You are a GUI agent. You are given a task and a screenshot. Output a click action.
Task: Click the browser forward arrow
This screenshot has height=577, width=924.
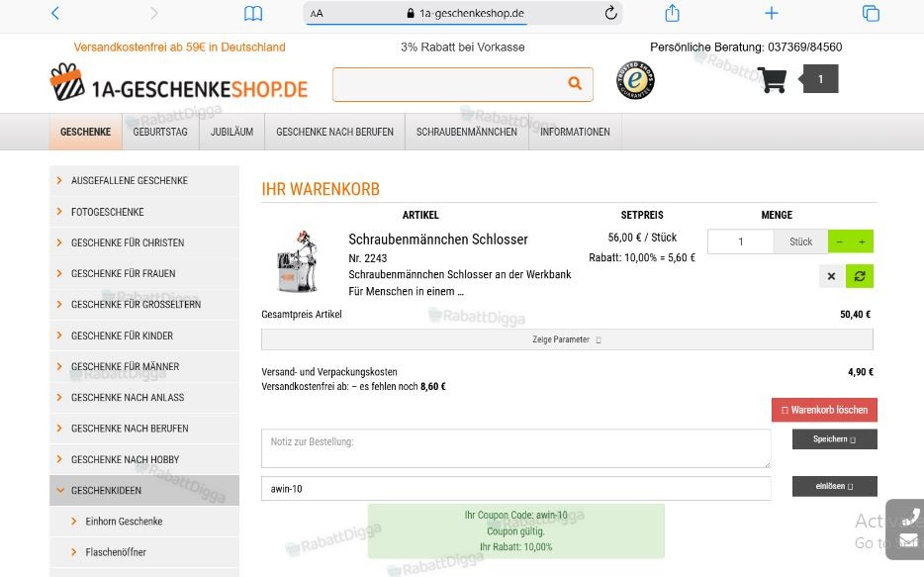153,13
